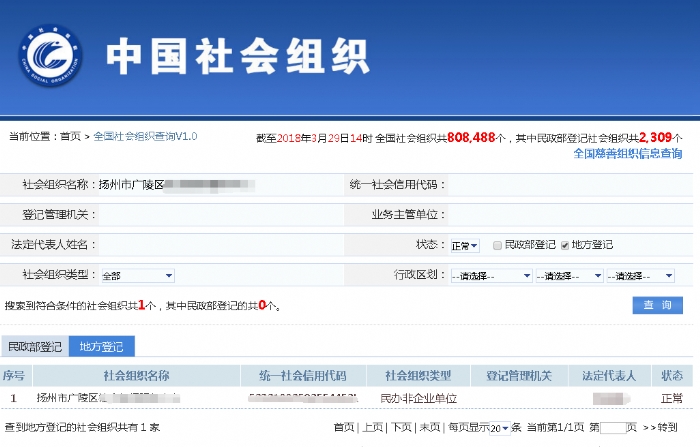Check the 民政部登记 checkbox
The image size is (700, 447).
click(495, 245)
